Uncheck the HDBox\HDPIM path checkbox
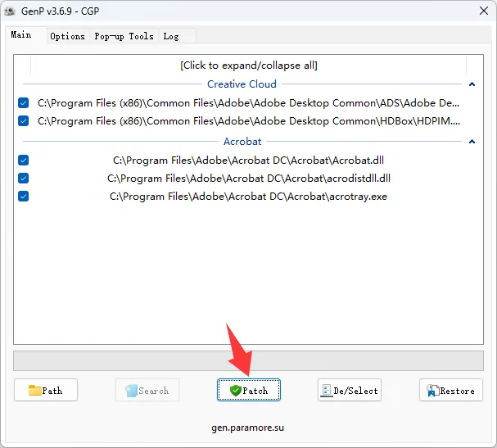The image size is (497, 448). [24, 120]
